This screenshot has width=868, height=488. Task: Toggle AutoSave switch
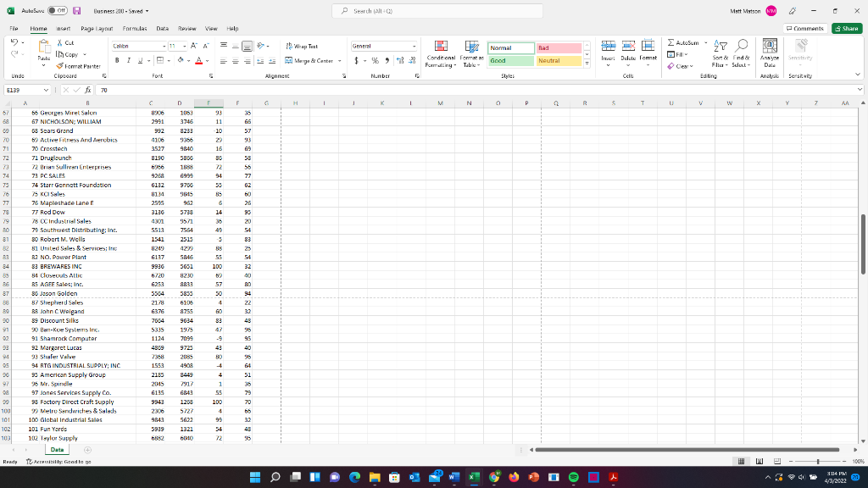tap(57, 10)
